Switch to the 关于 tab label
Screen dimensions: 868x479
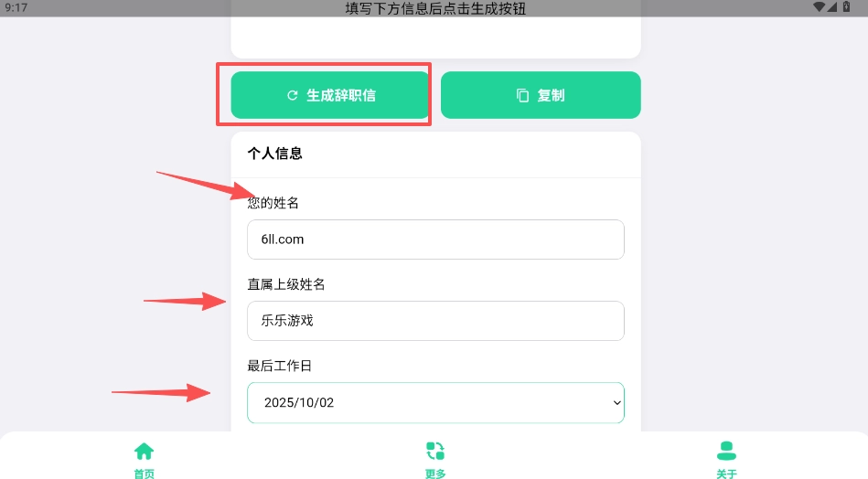tap(726, 474)
